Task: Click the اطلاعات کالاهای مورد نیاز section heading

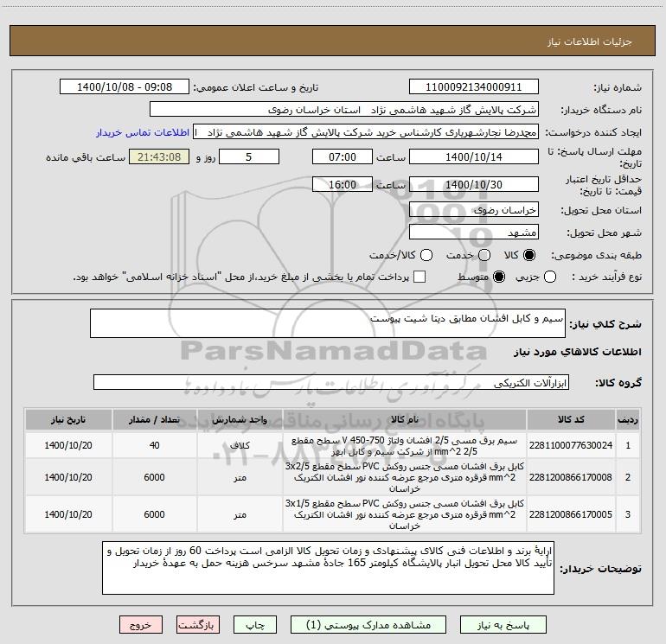Action: click(x=577, y=352)
